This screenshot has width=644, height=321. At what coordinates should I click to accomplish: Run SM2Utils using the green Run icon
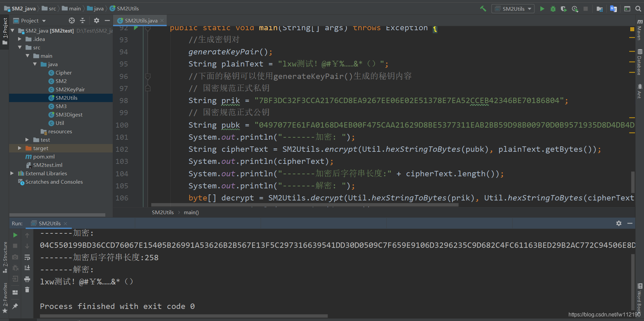click(542, 9)
